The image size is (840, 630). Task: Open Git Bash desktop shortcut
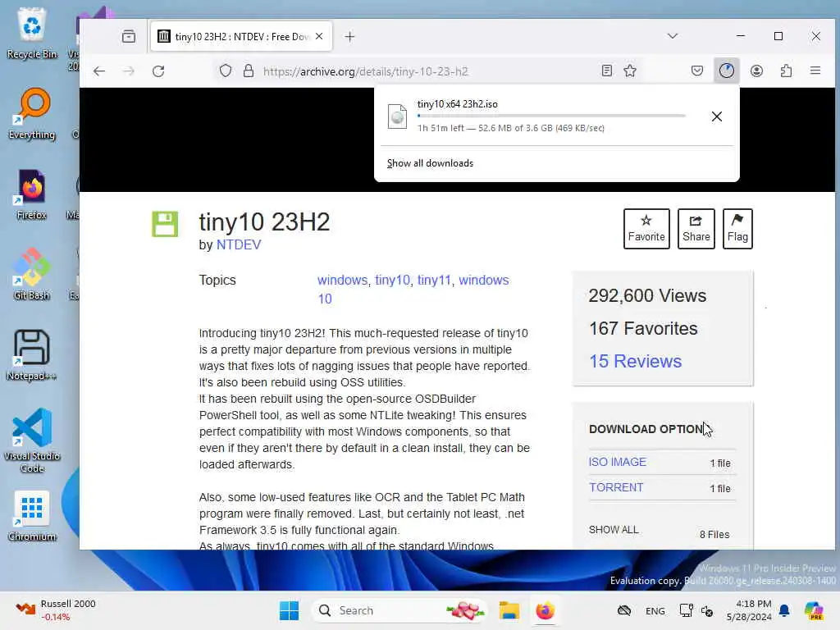coord(32,274)
